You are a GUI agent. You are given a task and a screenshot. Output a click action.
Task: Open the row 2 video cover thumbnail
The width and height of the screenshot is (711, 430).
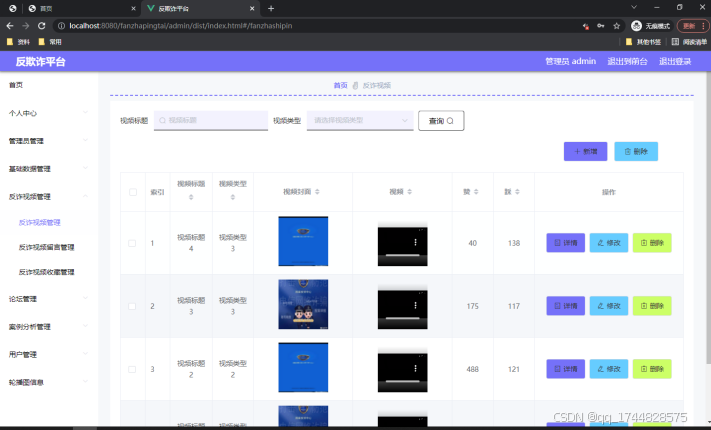pos(303,304)
